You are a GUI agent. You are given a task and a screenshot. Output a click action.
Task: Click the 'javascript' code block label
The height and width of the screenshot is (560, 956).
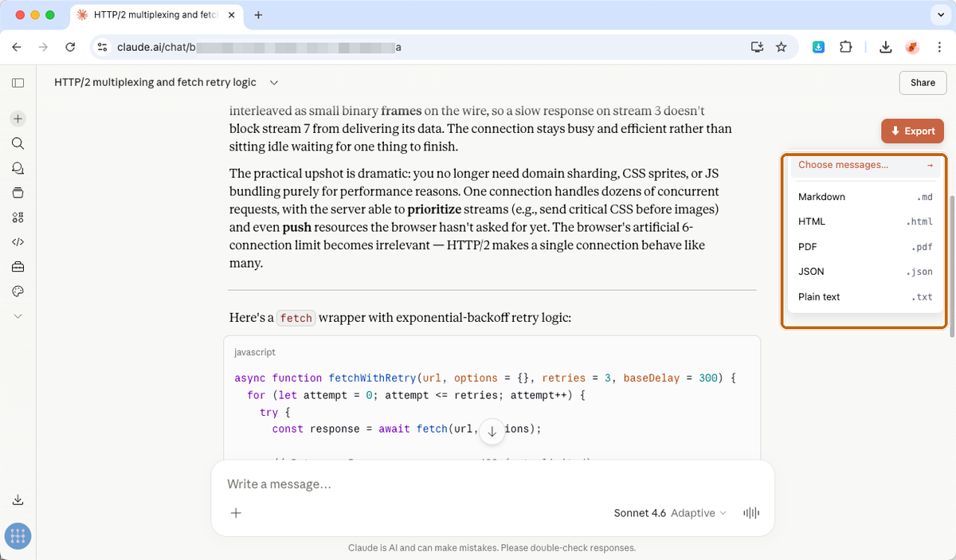[255, 352]
